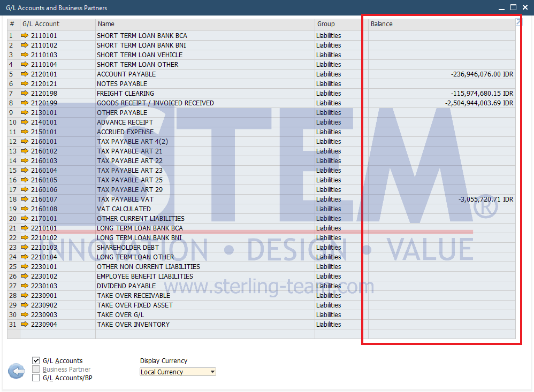Select the -3,055,720.71 IDR balance cell
The image size is (534, 392).
click(442, 199)
